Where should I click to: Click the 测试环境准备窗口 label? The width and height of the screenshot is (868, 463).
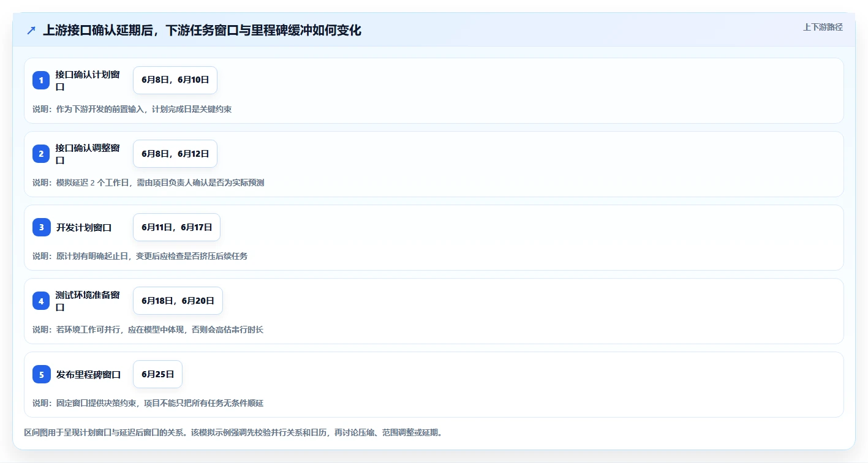(x=88, y=301)
